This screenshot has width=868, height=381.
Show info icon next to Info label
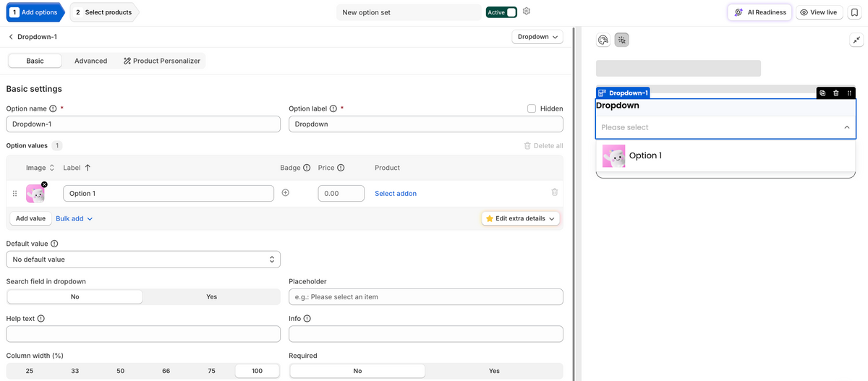pos(307,318)
